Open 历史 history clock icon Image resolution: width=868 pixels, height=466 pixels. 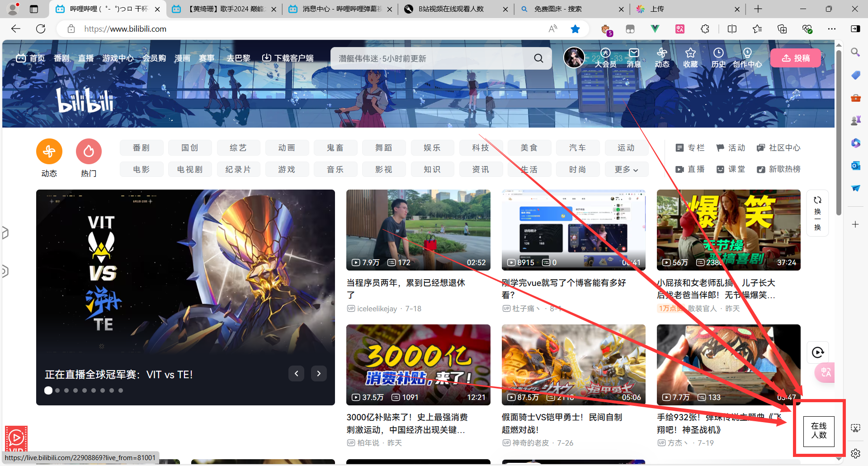click(x=718, y=58)
